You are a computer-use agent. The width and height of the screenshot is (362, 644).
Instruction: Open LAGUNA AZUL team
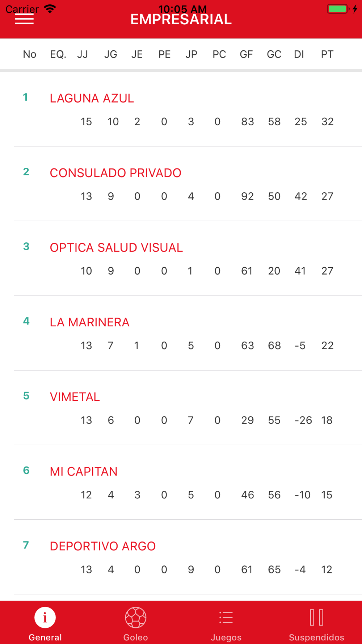(x=92, y=98)
